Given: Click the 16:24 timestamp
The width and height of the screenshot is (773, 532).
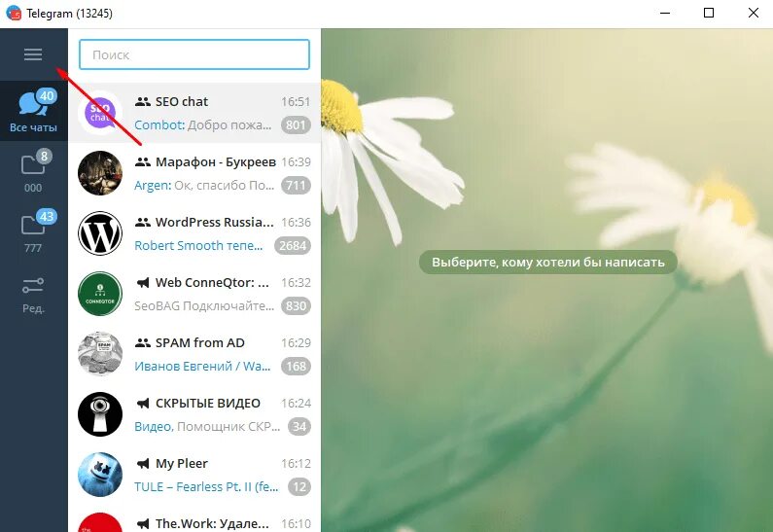Looking at the screenshot, I should point(296,404).
